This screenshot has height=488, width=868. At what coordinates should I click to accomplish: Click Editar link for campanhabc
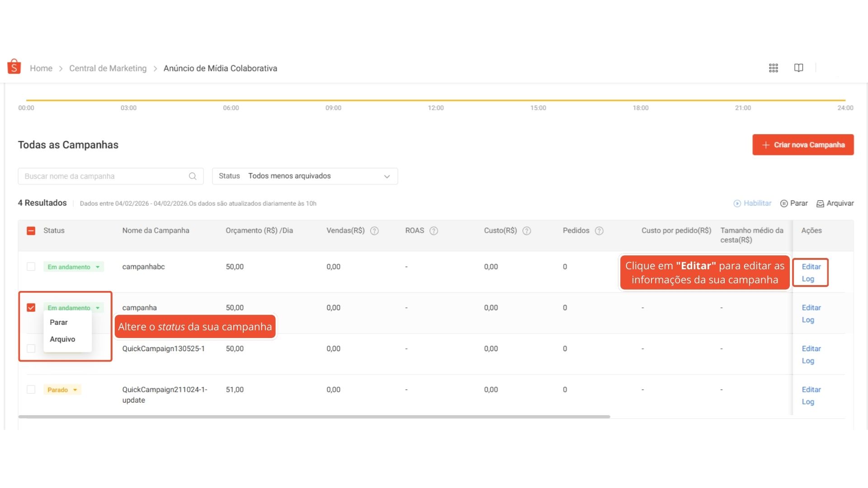tap(811, 267)
